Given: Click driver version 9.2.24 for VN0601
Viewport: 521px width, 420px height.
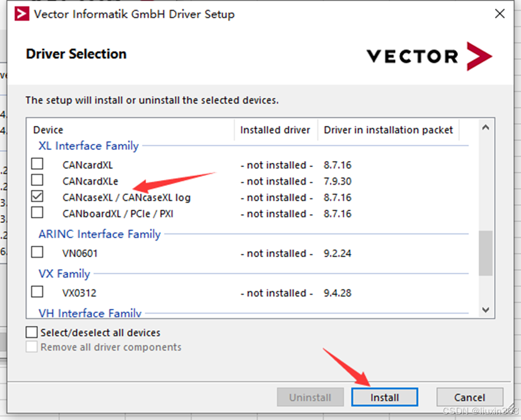Looking at the screenshot, I should [x=337, y=254].
